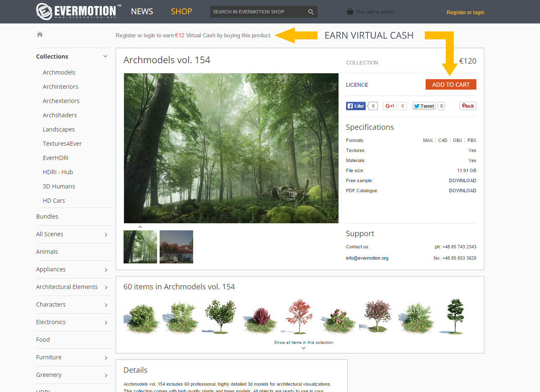Click the info@evermotion.org email link
The height and width of the screenshot is (392, 540).
pos(367,258)
